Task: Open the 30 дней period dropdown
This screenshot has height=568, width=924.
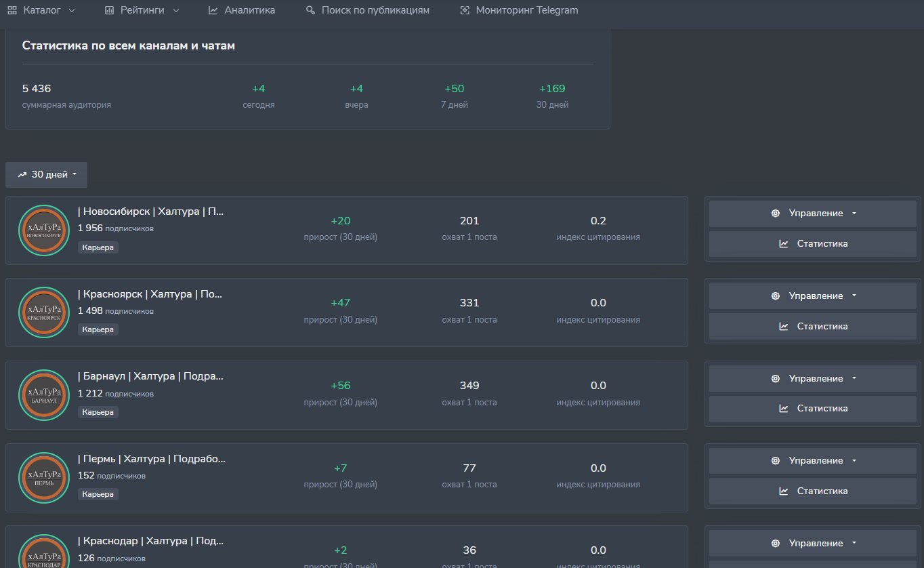Action: pyautogui.click(x=46, y=175)
